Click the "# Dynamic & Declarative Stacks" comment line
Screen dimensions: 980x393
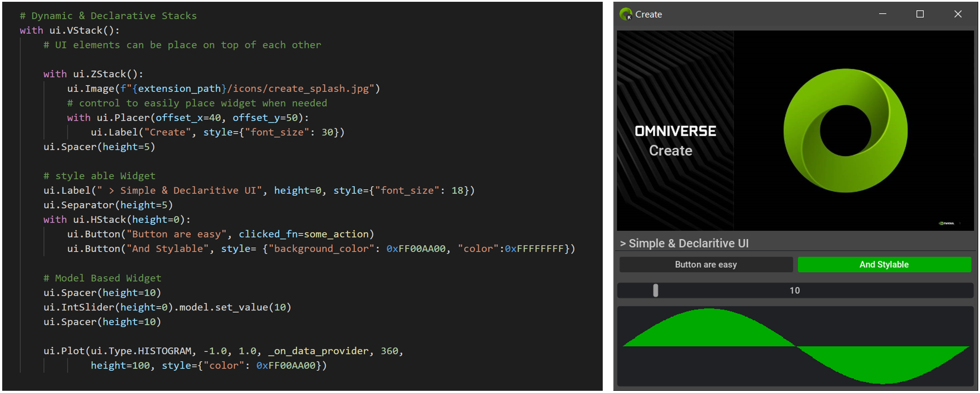[108, 16]
